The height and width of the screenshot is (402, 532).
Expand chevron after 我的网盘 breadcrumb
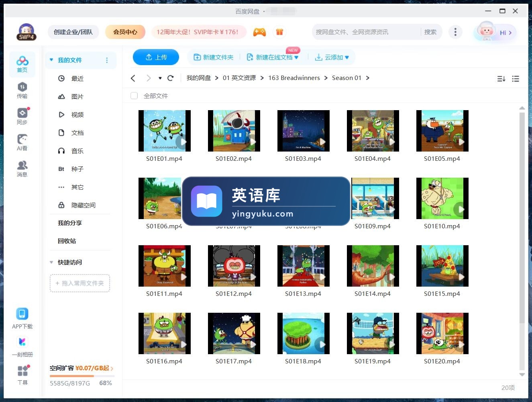tap(217, 78)
